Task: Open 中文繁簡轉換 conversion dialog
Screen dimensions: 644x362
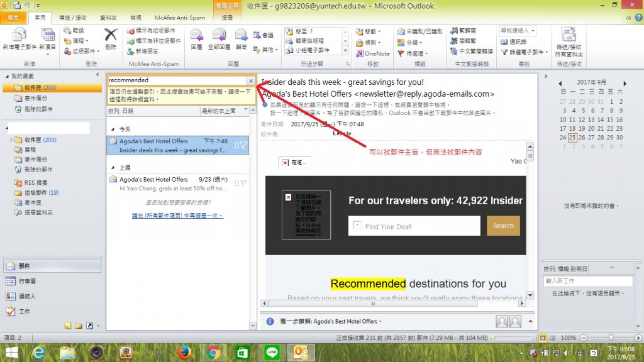Action: [x=471, y=52]
